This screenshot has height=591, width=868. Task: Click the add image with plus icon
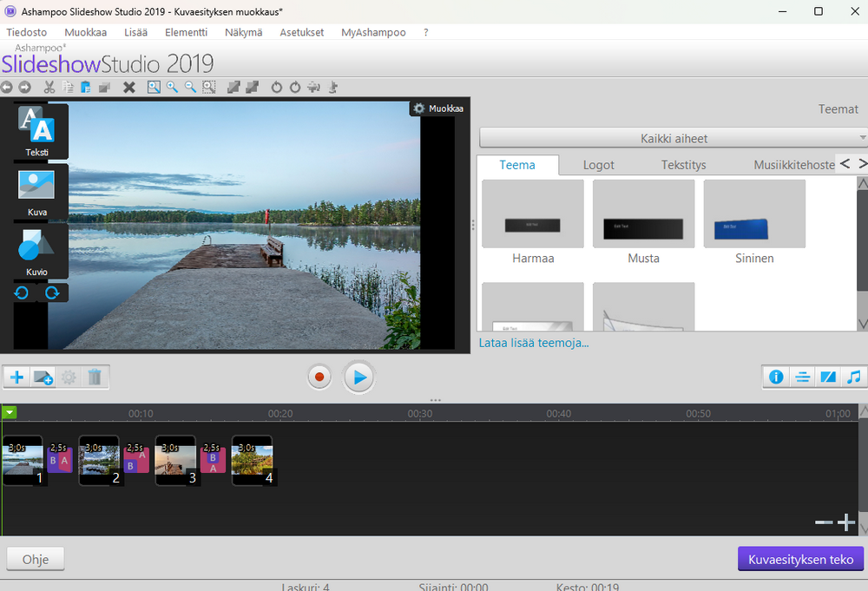43,378
